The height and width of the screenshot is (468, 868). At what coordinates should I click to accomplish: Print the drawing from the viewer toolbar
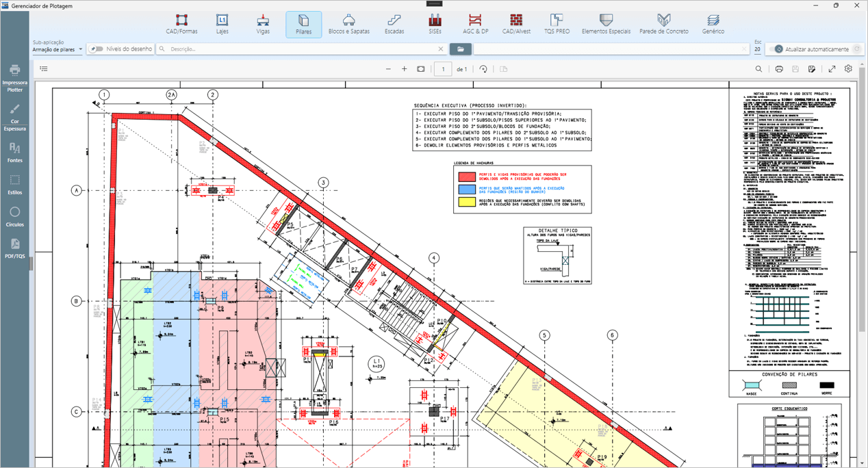779,69
